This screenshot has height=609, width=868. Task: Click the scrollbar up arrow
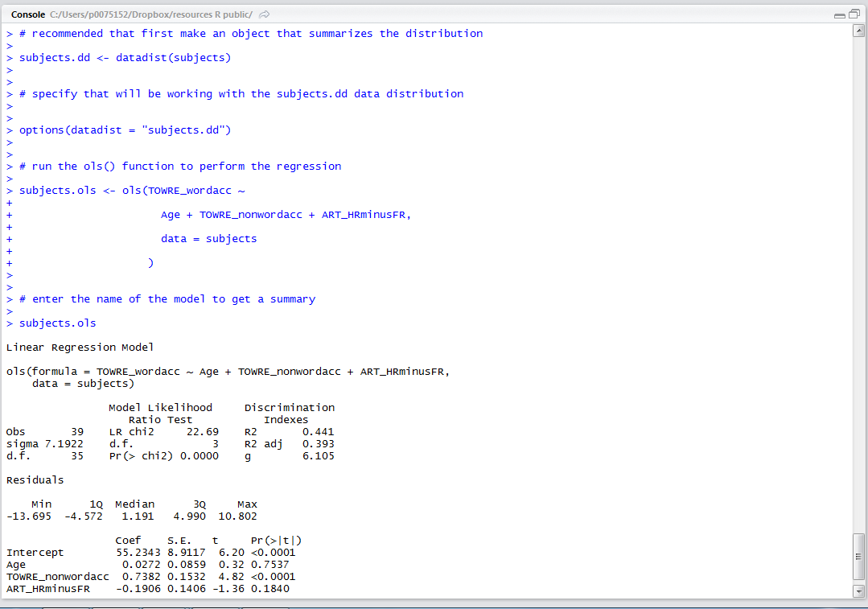(858, 31)
